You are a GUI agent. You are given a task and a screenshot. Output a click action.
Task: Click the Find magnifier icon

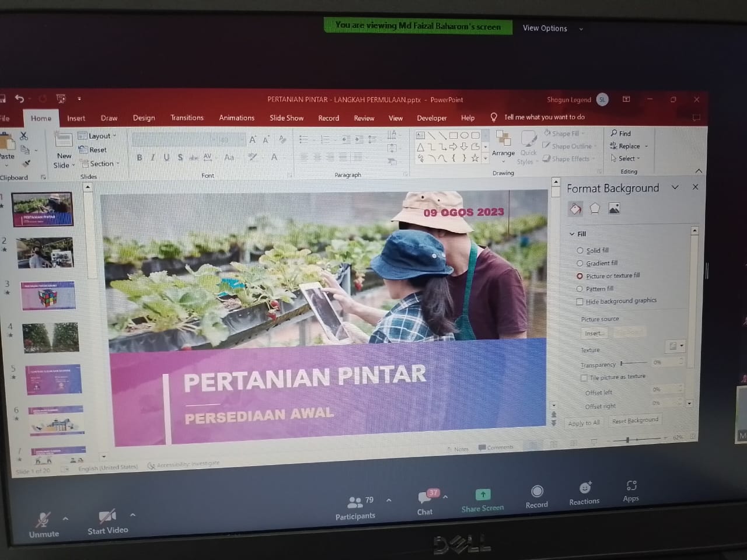[x=614, y=134]
